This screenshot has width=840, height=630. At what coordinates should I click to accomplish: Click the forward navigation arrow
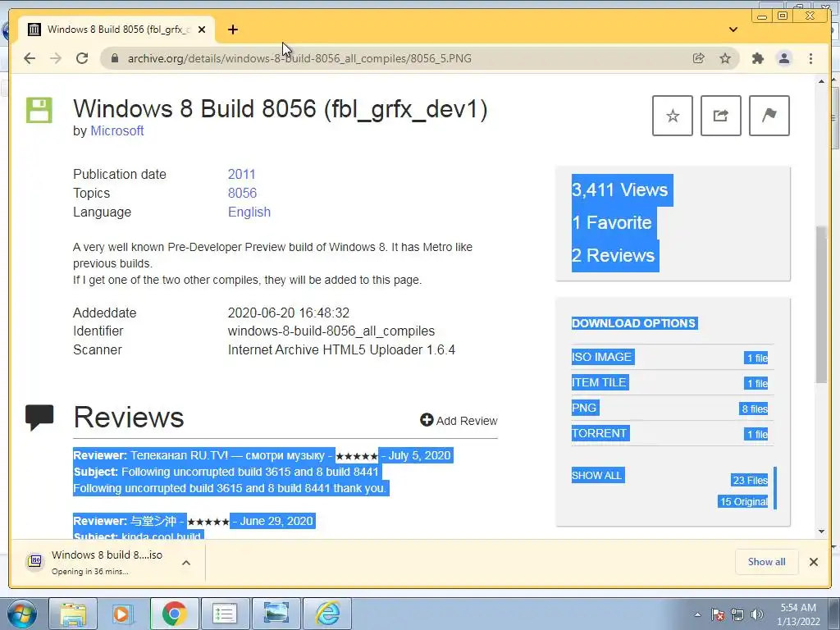click(56, 58)
